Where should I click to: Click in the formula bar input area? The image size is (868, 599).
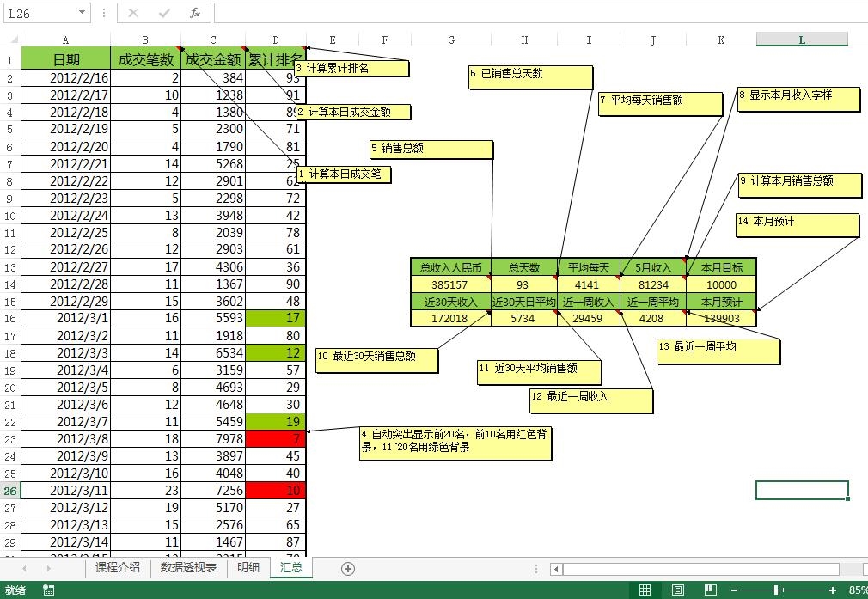541,13
